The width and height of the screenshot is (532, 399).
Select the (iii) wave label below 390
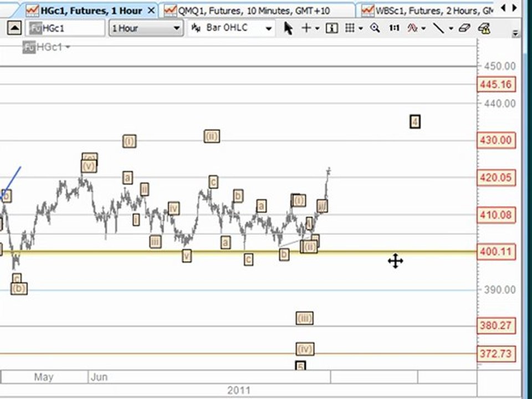point(304,319)
